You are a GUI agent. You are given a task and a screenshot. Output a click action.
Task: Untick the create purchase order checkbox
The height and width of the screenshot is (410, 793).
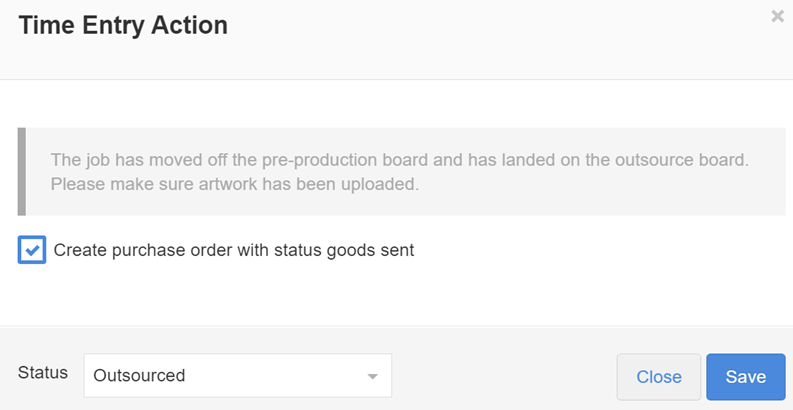pyautogui.click(x=32, y=250)
